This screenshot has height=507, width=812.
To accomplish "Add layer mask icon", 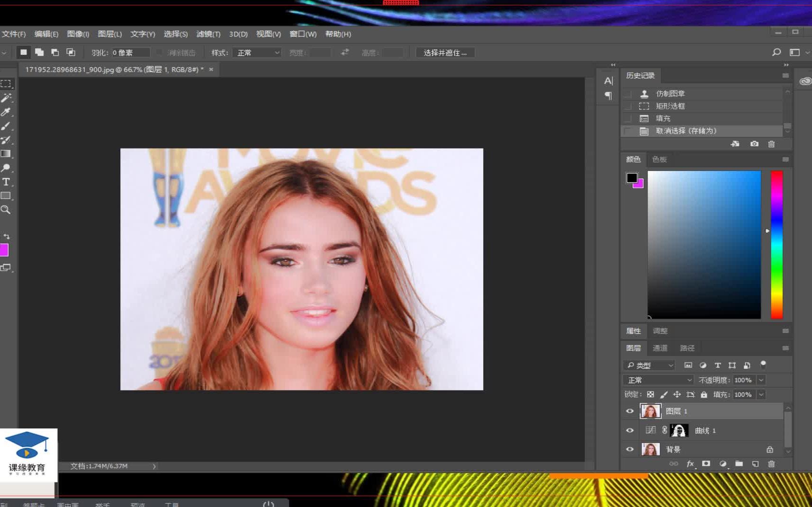I will tap(706, 464).
